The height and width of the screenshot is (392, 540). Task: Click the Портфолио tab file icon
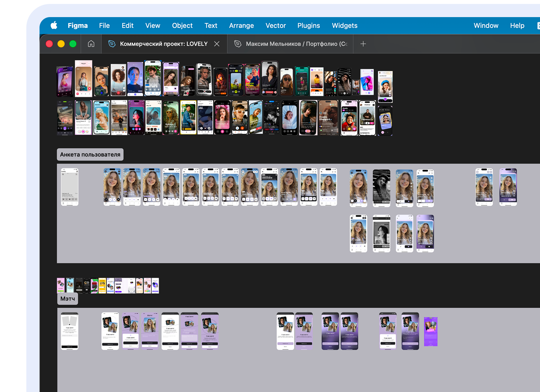pyautogui.click(x=238, y=44)
